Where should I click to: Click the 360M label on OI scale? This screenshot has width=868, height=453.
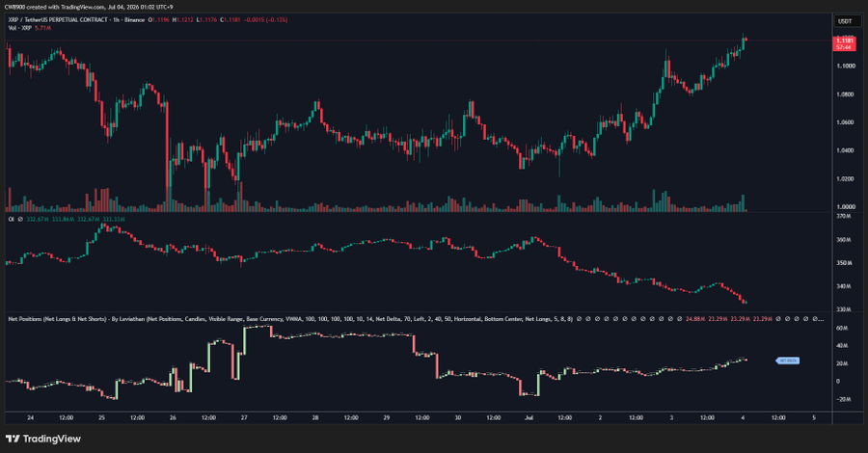click(844, 240)
